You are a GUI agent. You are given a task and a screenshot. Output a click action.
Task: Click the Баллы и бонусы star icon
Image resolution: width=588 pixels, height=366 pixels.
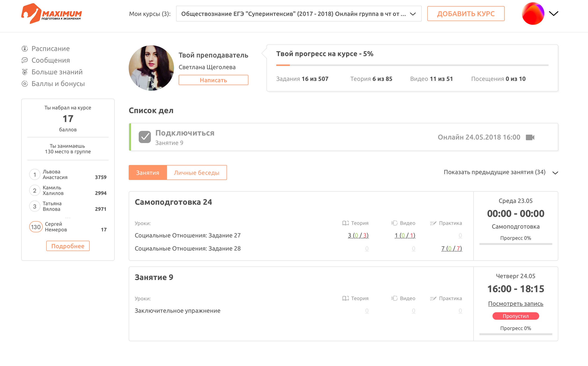point(25,84)
